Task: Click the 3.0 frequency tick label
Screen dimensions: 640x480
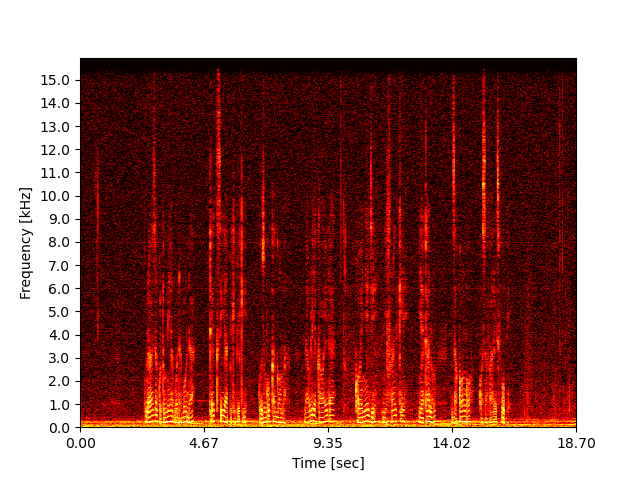Action: click(x=59, y=358)
